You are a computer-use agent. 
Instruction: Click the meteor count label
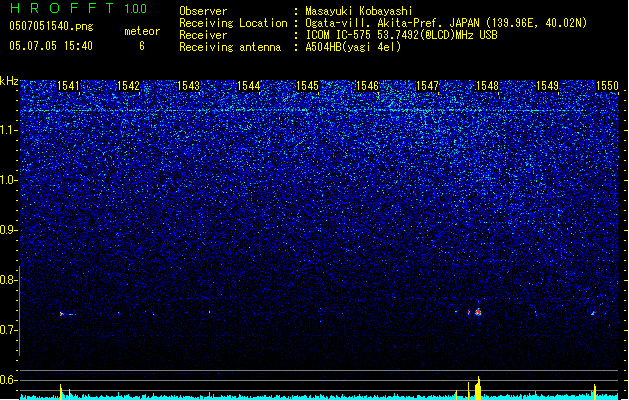[x=142, y=31]
